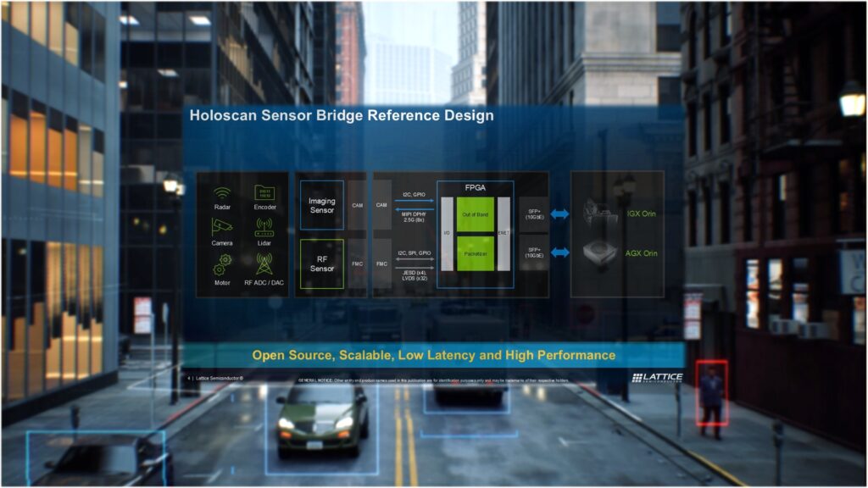Click the I/O bar inside the FPGA
The height and width of the screenshot is (488, 868).
pos(448,234)
